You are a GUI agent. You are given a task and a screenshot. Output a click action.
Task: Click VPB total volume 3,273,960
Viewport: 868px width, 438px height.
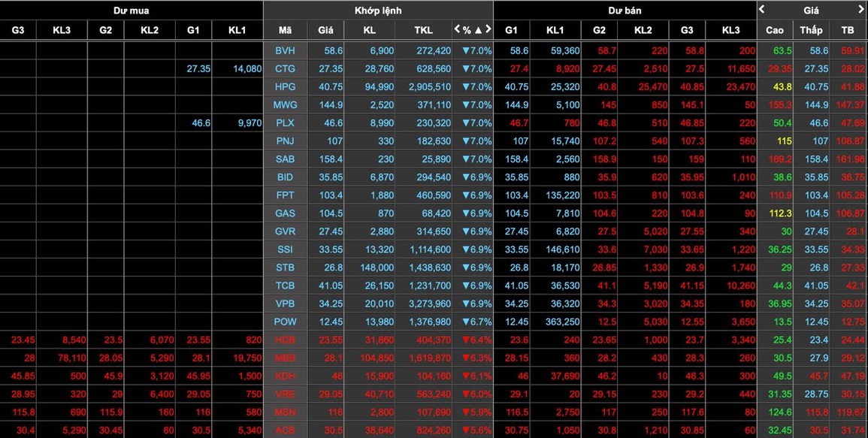coord(430,304)
